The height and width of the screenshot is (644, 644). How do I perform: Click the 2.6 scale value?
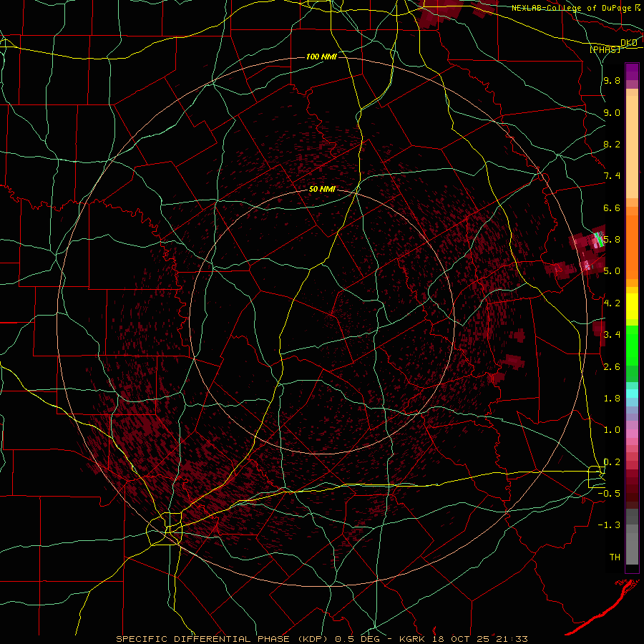click(x=612, y=367)
